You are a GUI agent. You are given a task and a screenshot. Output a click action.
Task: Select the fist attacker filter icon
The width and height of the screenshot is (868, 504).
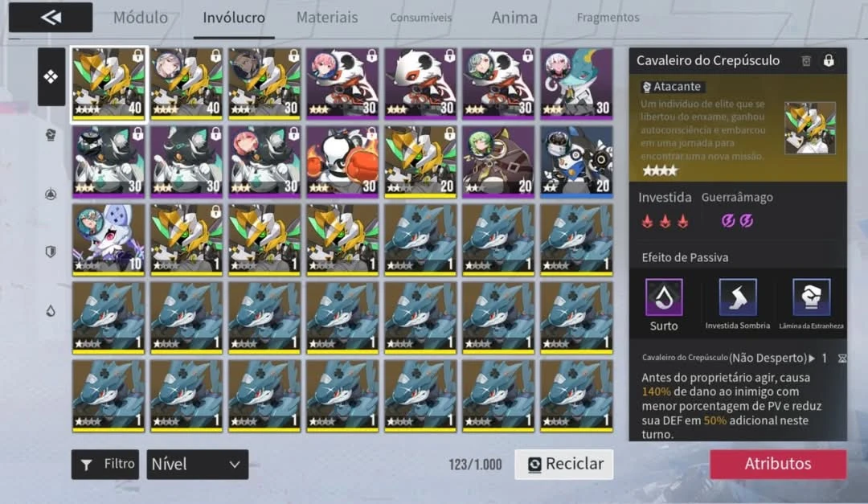[x=51, y=134]
